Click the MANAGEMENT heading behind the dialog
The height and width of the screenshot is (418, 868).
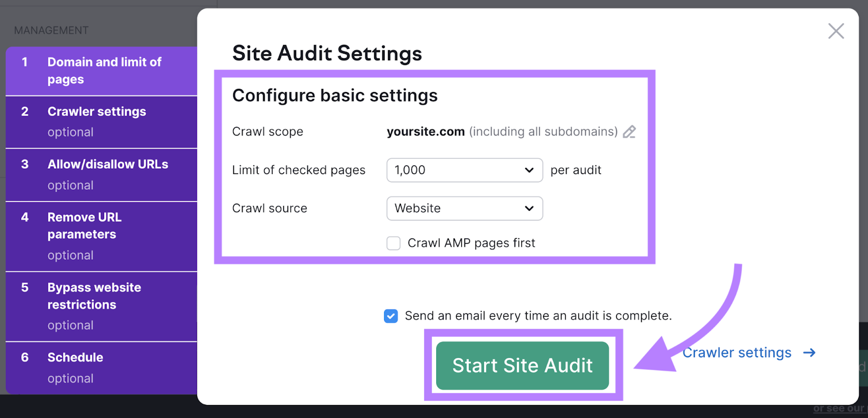[x=51, y=30]
